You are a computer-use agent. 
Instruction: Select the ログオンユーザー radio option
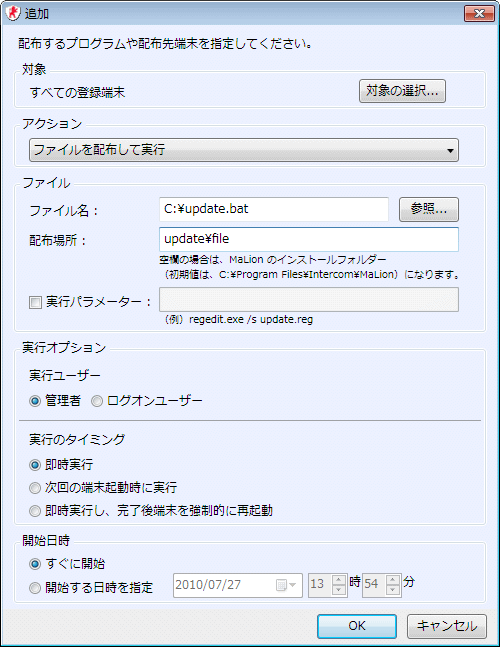pos(97,401)
